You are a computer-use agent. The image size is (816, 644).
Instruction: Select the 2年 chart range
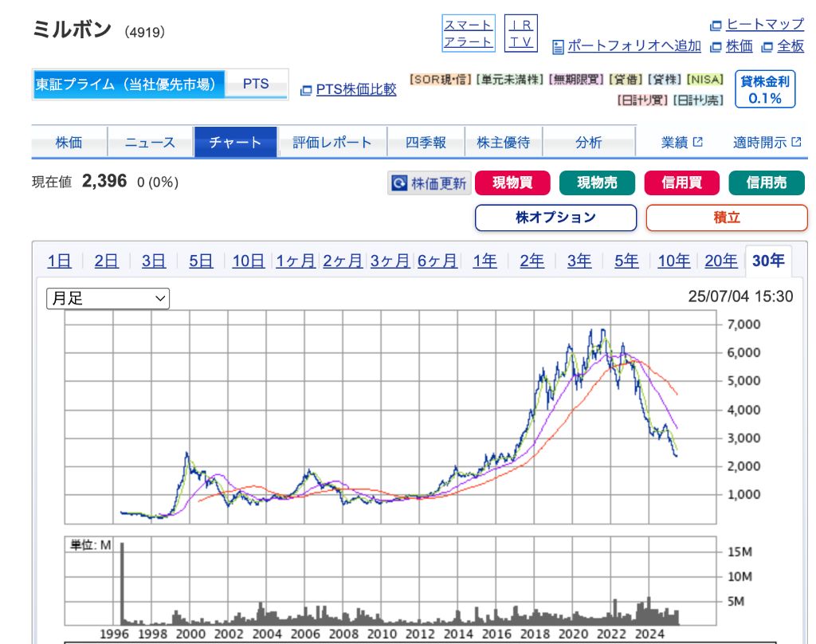(x=532, y=261)
